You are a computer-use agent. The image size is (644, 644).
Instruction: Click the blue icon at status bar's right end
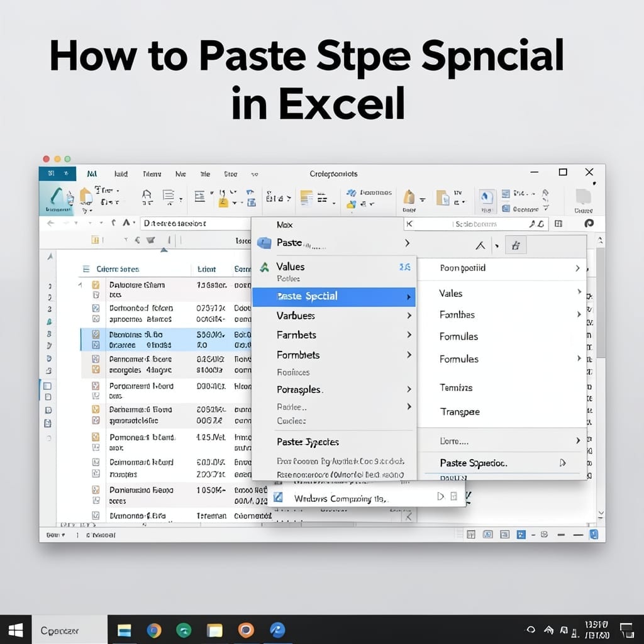(594, 535)
